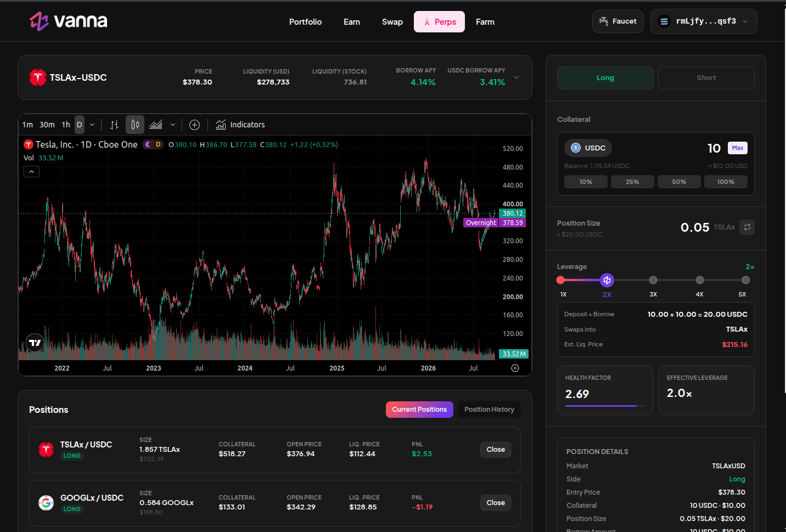
Task: Open the Indicators panel
Action: (240, 125)
